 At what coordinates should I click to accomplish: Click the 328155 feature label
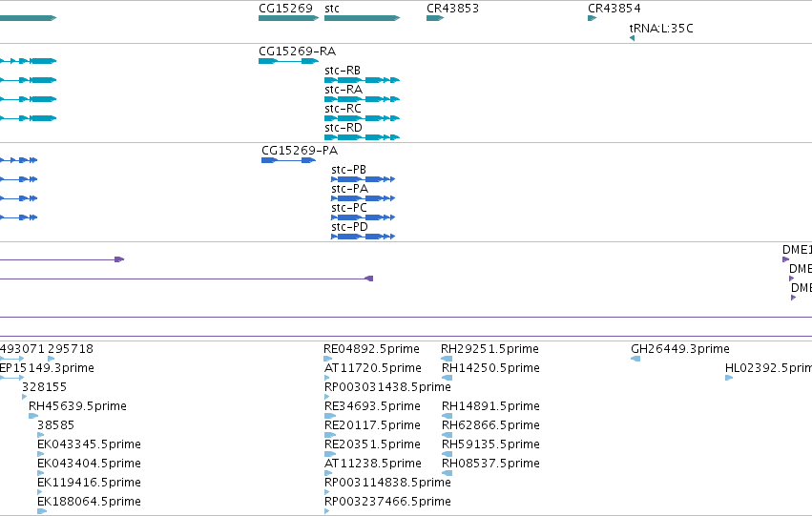click(x=44, y=387)
